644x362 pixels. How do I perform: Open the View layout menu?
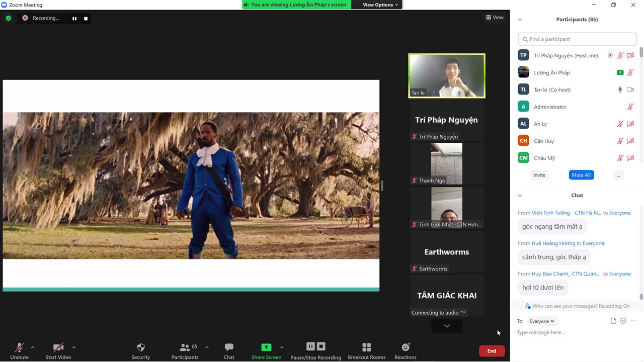(x=495, y=18)
